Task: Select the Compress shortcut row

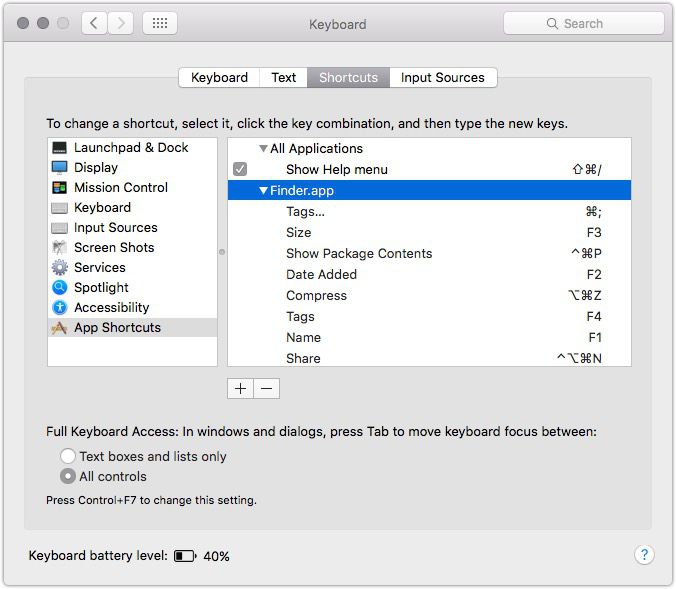Action: [429, 295]
